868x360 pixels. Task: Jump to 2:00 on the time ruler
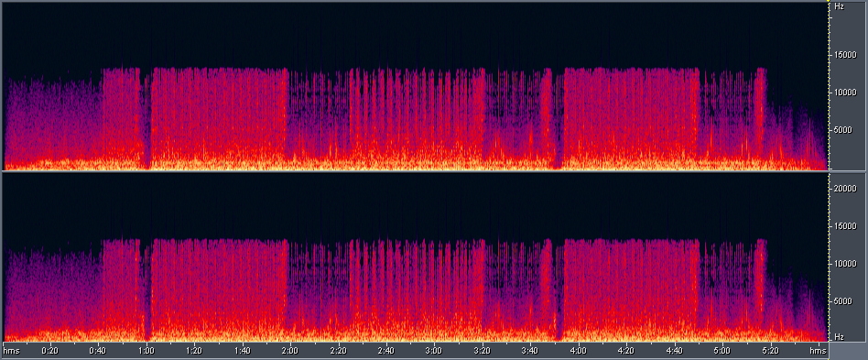pyautogui.click(x=290, y=351)
